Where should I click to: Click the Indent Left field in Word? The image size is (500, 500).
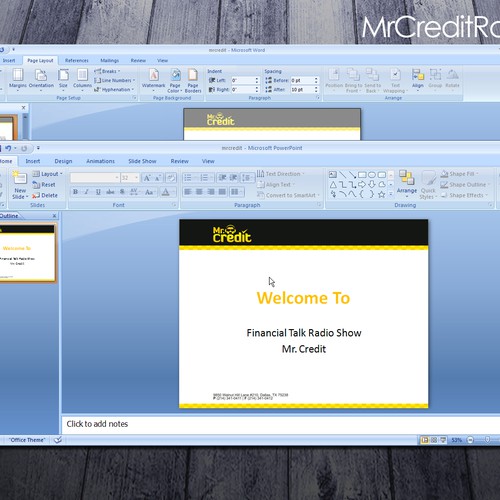coord(245,81)
